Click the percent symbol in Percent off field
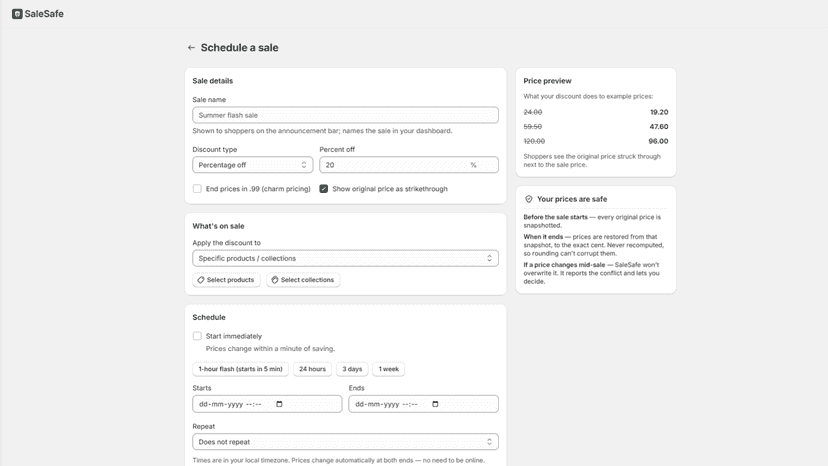The image size is (828, 466). (473, 165)
